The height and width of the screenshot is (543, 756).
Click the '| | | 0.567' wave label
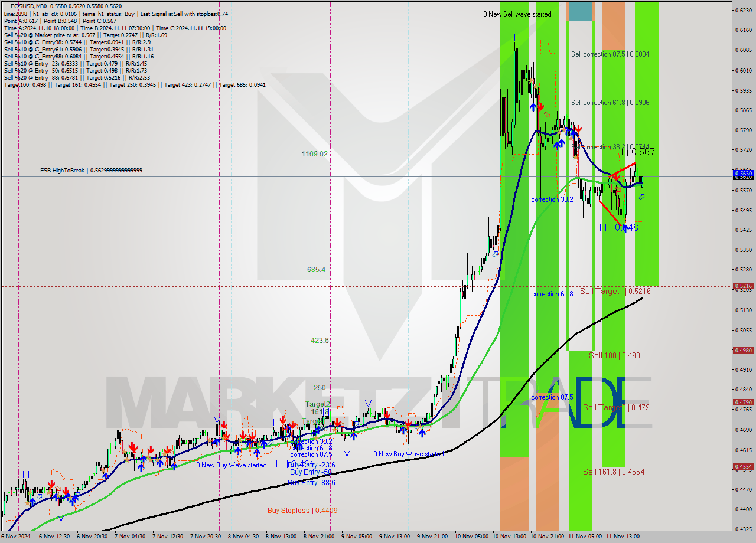point(635,152)
